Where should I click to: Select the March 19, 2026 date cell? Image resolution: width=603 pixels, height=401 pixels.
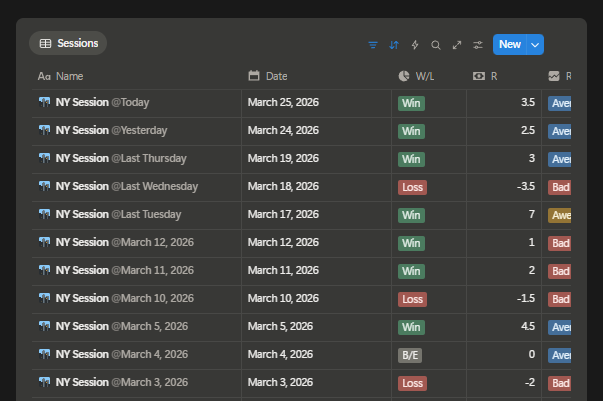coord(316,160)
